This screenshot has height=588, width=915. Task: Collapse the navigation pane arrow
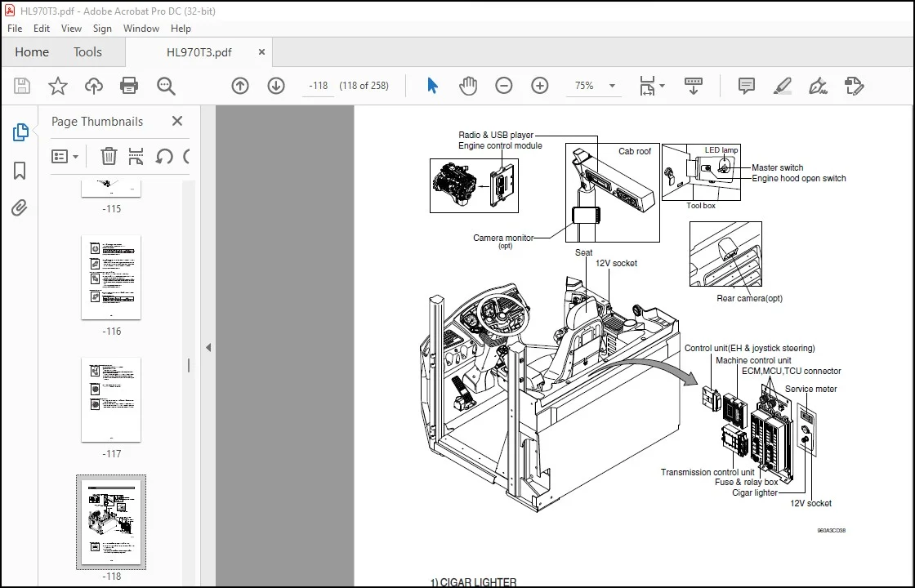coord(208,347)
